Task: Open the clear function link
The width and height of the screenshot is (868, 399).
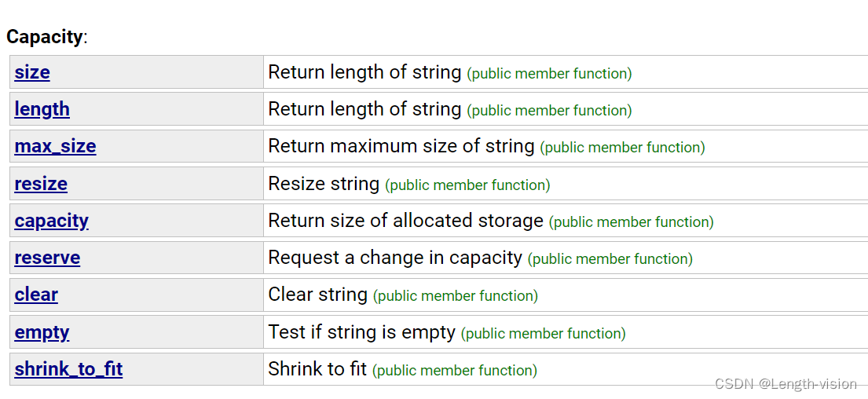Action: click(36, 295)
